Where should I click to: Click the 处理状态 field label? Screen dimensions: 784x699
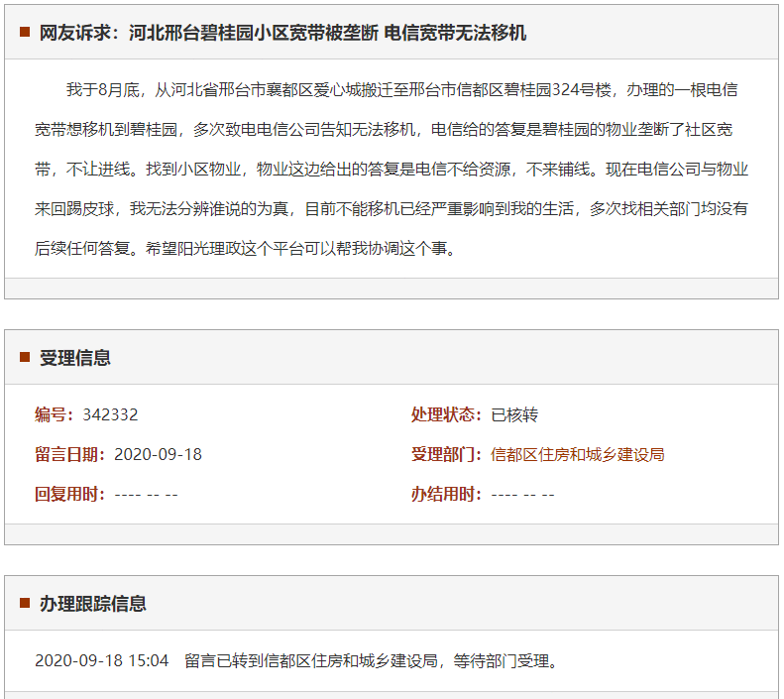point(447,414)
